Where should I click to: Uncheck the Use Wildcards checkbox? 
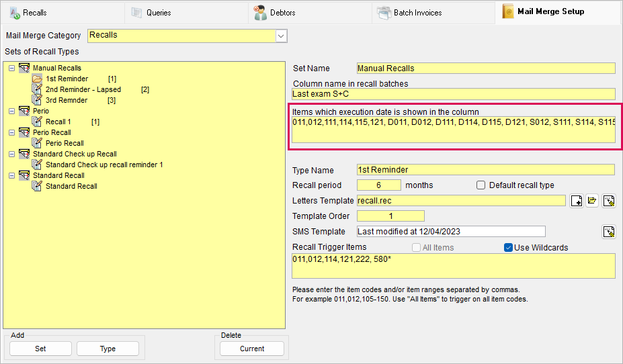508,247
